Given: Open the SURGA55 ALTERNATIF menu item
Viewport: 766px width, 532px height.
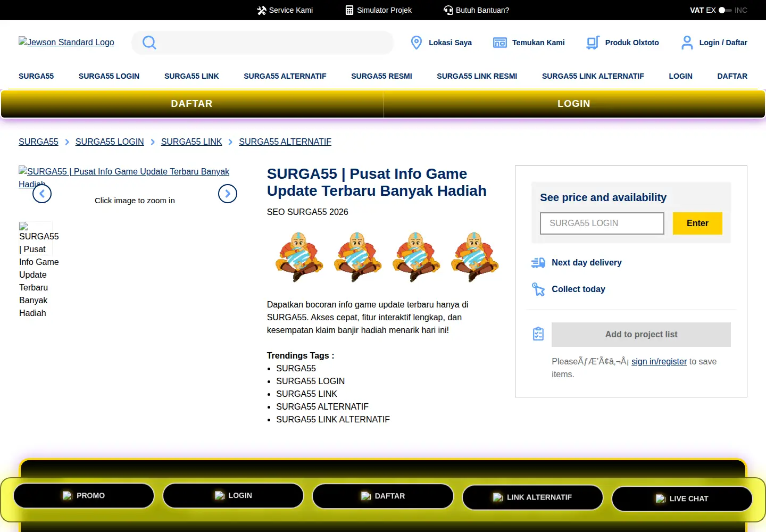Looking at the screenshot, I should (x=285, y=76).
